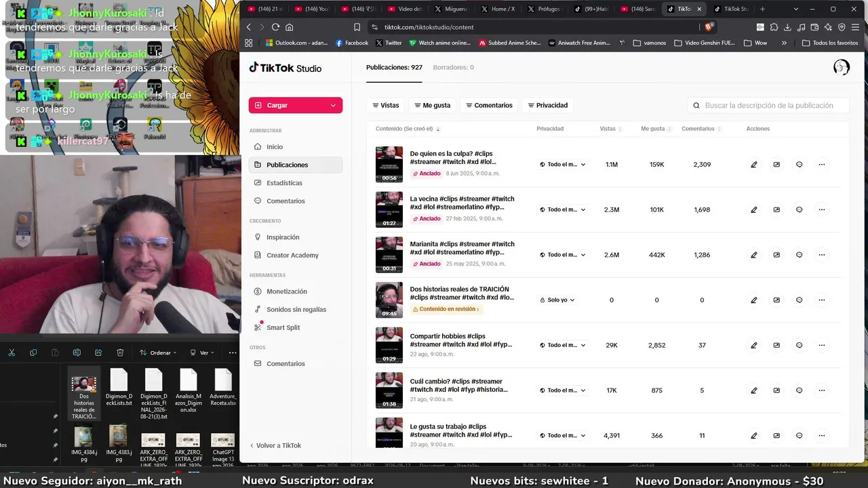Open thumbnail of 'La vecina' video
The height and width of the screenshot is (488, 868).
click(x=389, y=209)
